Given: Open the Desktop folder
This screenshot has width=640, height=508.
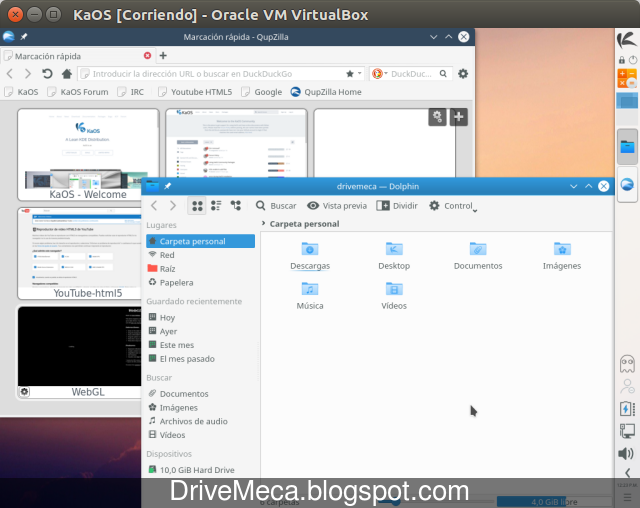Looking at the screenshot, I should pos(394,256).
